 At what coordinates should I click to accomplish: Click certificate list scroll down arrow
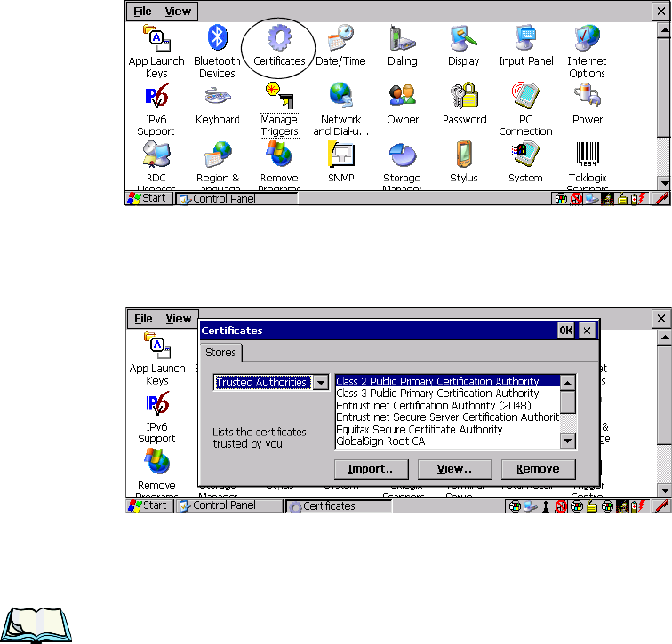567,441
